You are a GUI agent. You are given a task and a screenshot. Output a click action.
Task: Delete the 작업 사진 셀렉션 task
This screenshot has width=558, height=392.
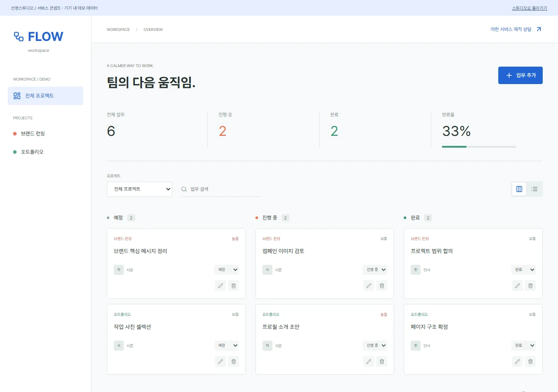(234, 362)
